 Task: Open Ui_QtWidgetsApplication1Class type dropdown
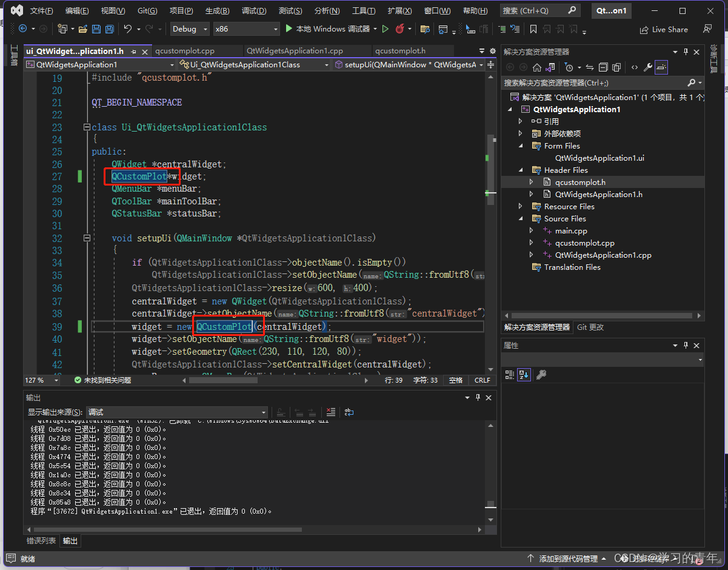(x=255, y=64)
